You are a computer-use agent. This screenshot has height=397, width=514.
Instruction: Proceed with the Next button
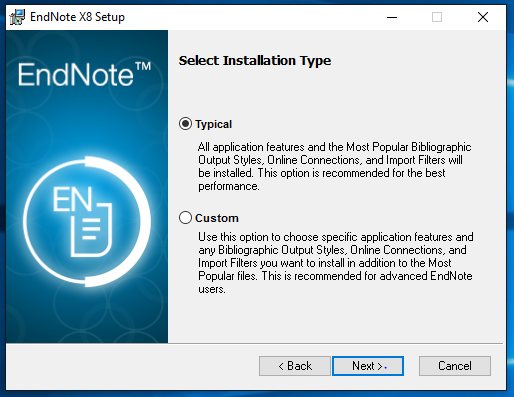(x=368, y=366)
